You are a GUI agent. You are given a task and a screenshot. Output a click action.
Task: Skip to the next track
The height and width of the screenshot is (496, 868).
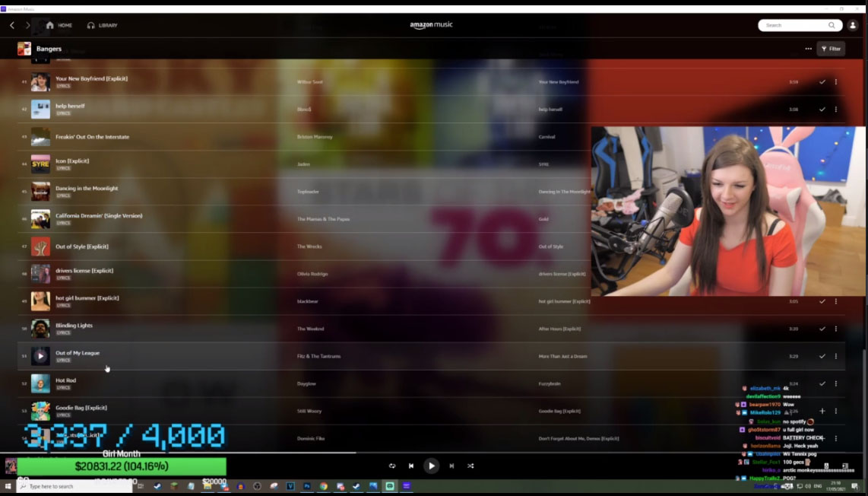coord(451,466)
